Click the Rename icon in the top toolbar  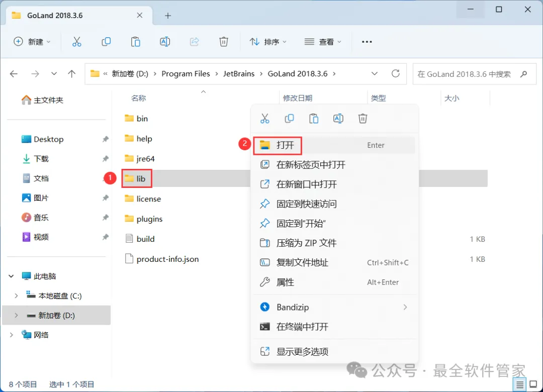[x=165, y=42]
